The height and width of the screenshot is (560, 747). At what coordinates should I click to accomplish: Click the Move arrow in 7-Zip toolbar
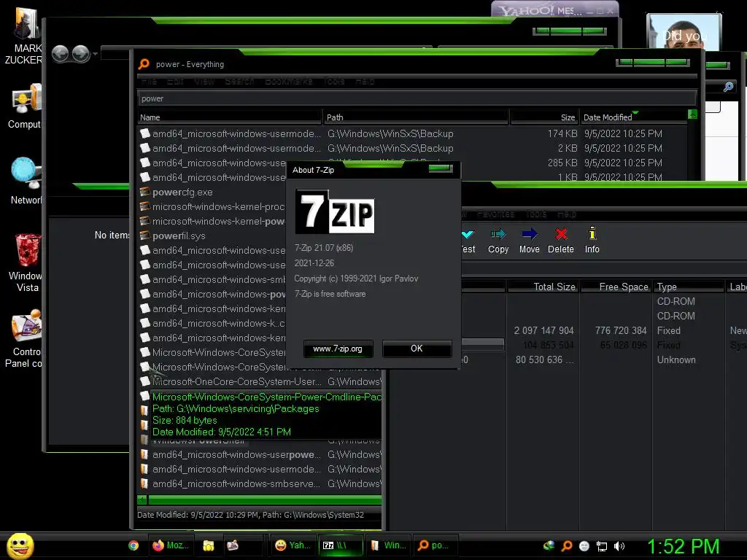coord(530,240)
